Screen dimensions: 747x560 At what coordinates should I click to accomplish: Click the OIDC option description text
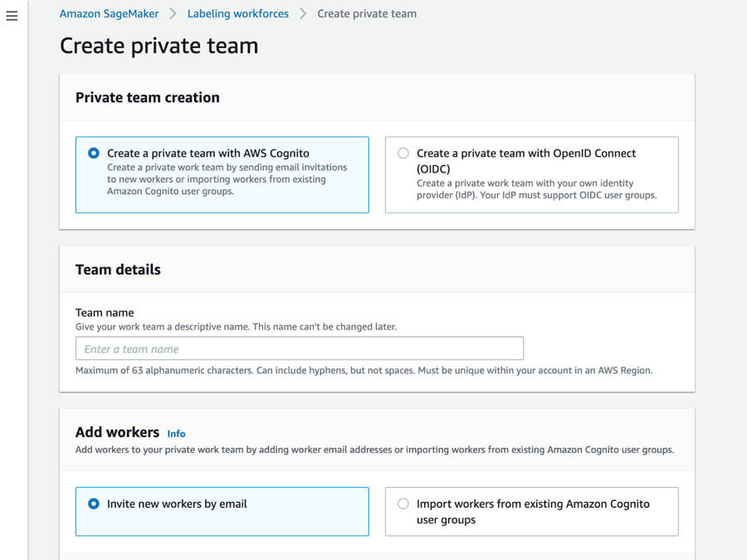tap(536, 189)
